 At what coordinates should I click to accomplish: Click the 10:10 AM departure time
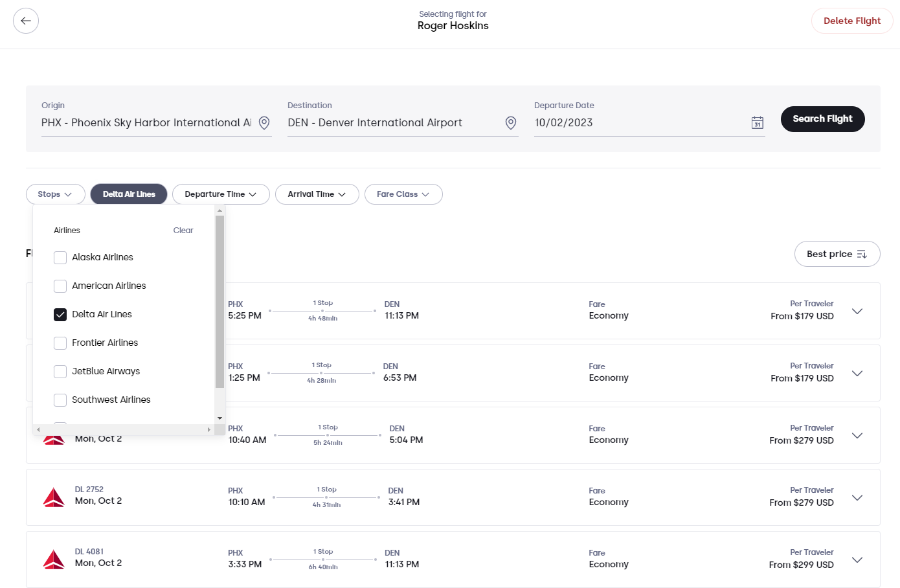(x=247, y=502)
